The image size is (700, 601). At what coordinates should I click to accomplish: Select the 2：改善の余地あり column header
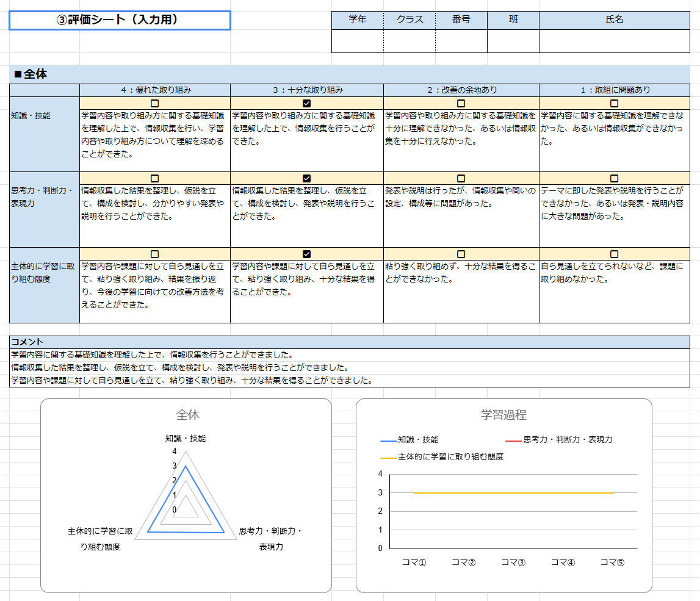tap(461, 90)
